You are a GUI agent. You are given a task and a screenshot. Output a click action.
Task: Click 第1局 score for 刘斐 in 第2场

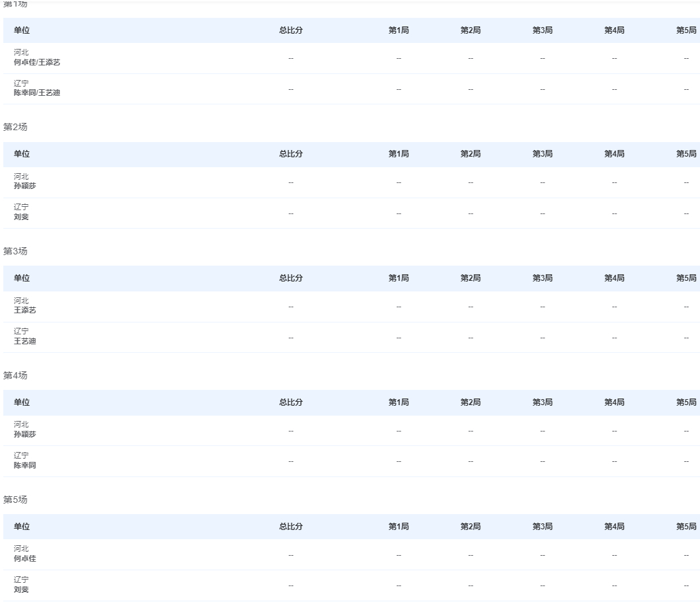[x=399, y=213]
